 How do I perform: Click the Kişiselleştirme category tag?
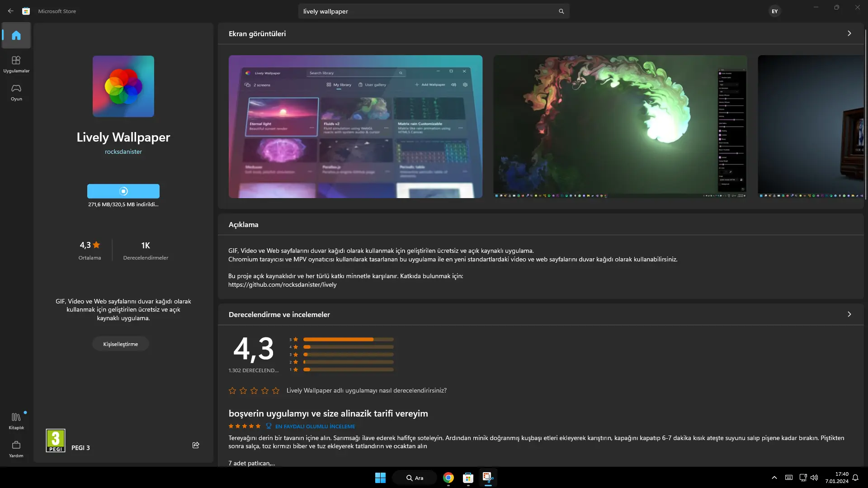(x=121, y=344)
